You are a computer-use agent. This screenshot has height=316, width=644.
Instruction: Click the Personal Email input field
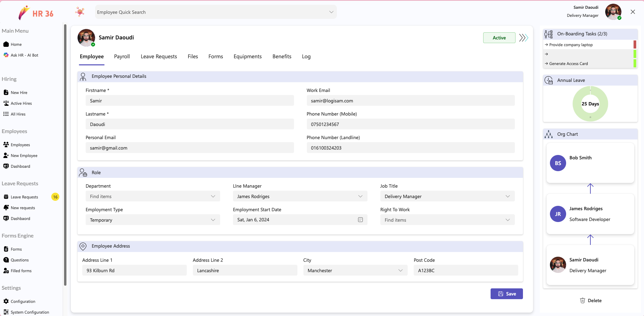[189, 148]
